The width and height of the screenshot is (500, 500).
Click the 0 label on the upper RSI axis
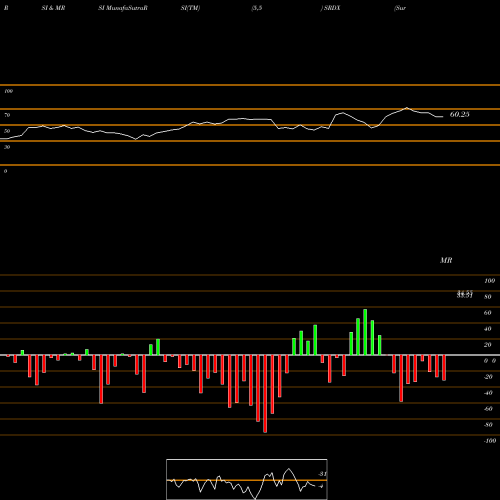pos(5,171)
